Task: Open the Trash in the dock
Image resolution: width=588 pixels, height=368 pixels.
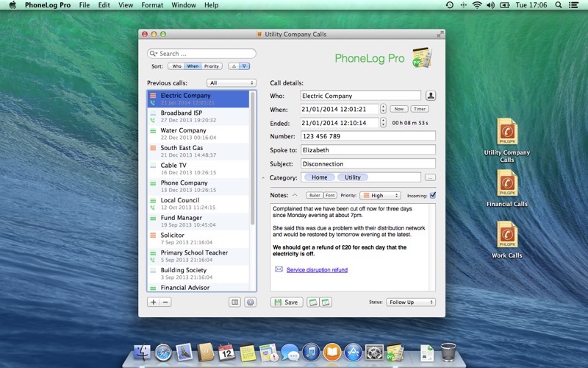Action: click(x=448, y=352)
